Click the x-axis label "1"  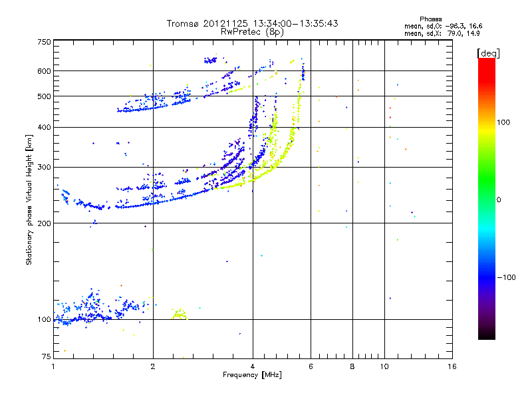click(53, 366)
